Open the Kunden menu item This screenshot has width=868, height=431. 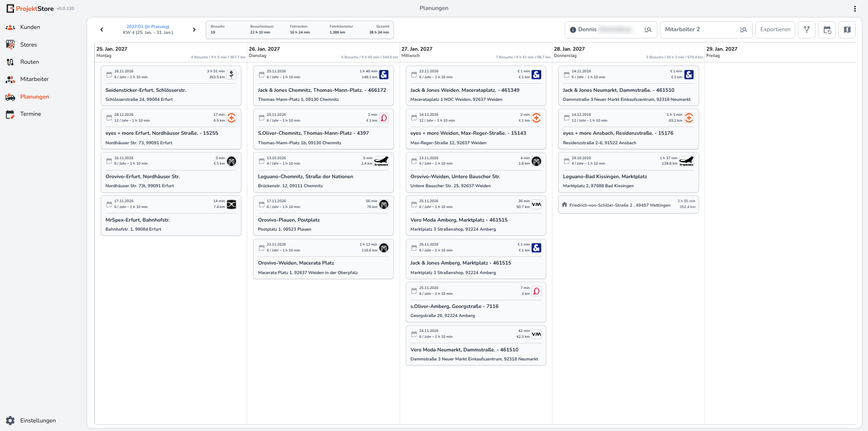pyautogui.click(x=30, y=27)
